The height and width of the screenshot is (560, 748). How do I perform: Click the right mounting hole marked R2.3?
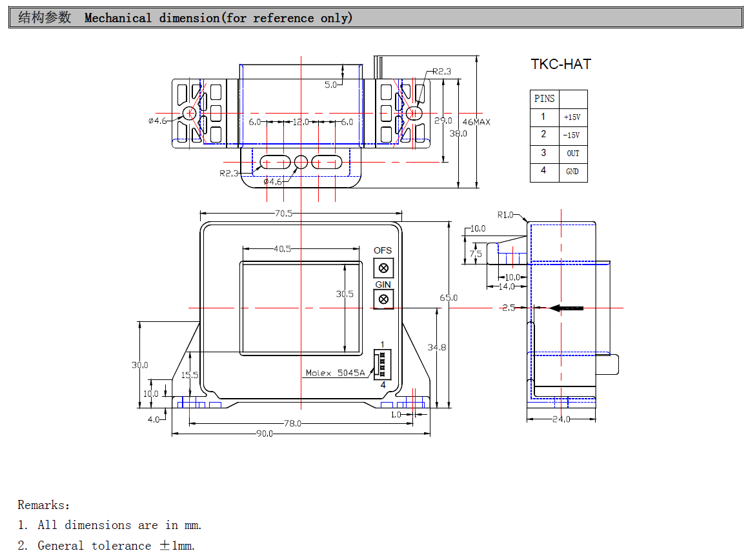[x=414, y=114]
